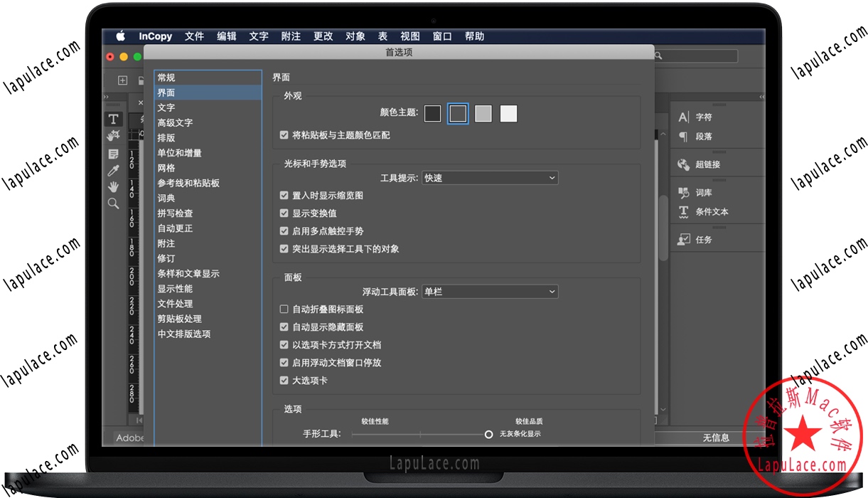The image size is (868, 498).
Task: Select the 拼写检查 preferences category
Action: point(176,213)
